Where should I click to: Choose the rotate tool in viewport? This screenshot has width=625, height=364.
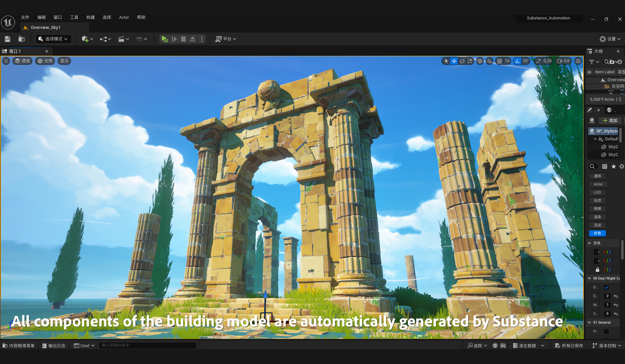click(462, 61)
